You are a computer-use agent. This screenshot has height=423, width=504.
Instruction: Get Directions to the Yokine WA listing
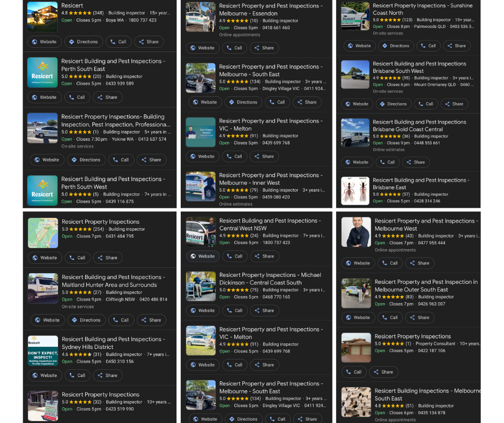[x=86, y=159]
